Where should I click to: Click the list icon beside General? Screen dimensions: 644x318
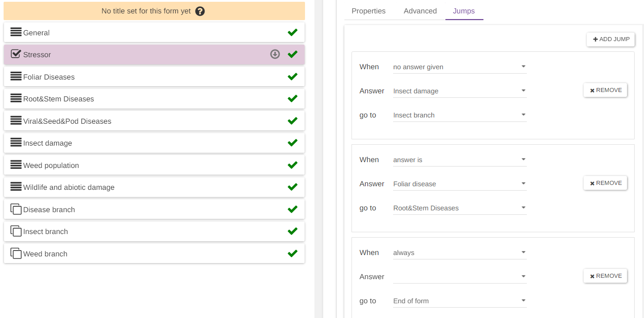pyautogui.click(x=16, y=32)
